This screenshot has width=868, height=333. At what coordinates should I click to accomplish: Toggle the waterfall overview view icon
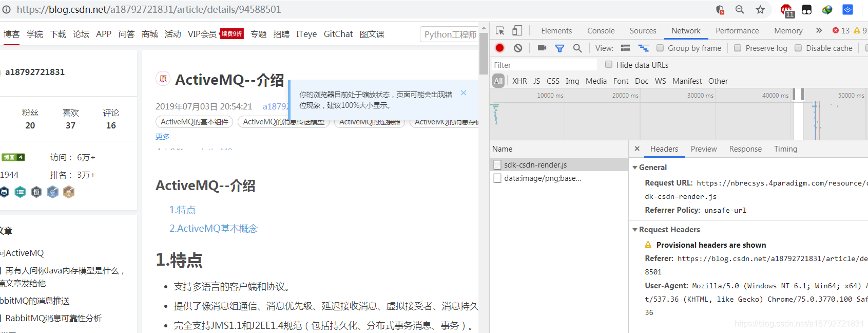coord(643,48)
